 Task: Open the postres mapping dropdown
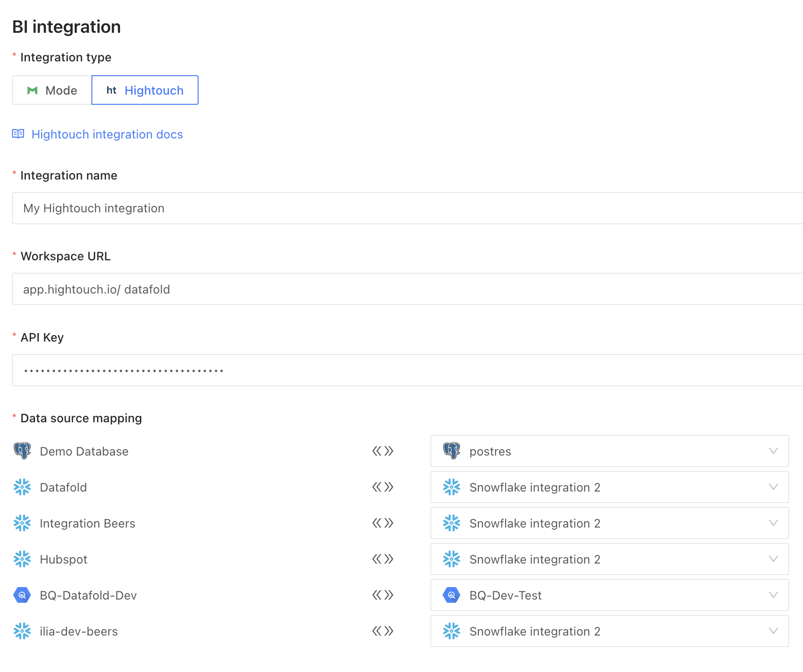610,451
